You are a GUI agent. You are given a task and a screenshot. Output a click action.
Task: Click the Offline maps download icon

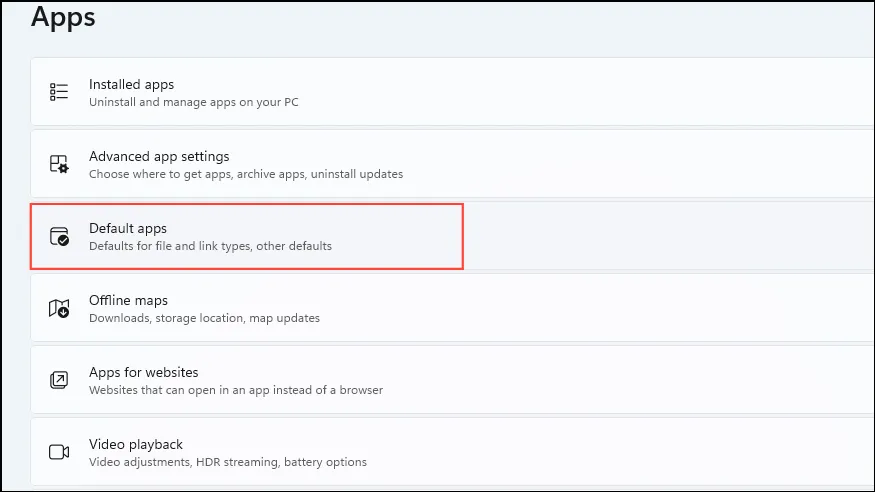coord(59,308)
